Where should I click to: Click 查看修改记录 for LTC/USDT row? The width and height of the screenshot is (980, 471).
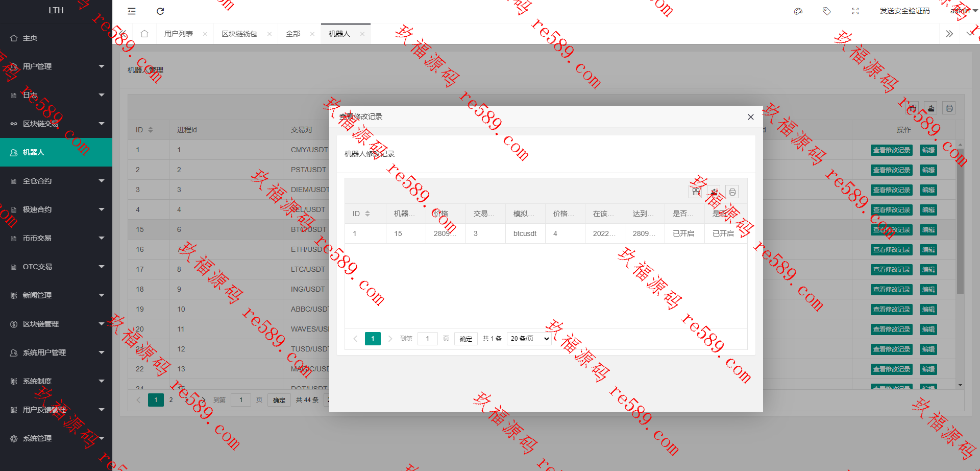pyautogui.click(x=892, y=270)
